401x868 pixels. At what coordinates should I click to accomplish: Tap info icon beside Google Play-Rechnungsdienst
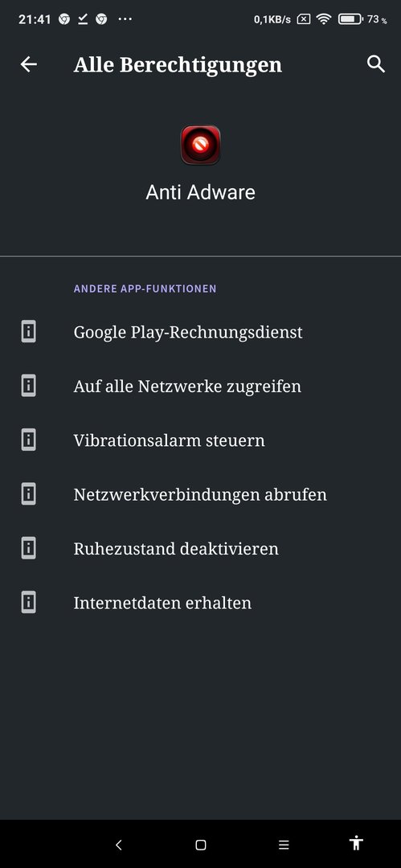29,332
